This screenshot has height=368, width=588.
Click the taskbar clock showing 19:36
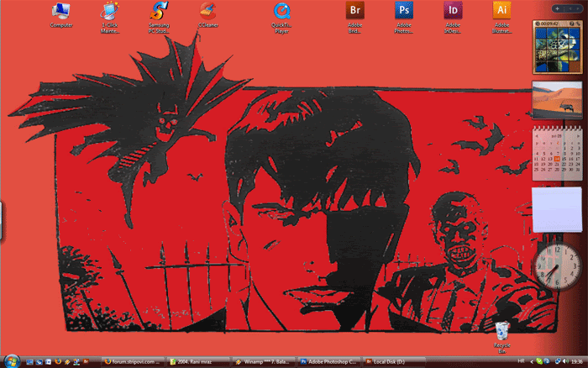pyautogui.click(x=577, y=361)
